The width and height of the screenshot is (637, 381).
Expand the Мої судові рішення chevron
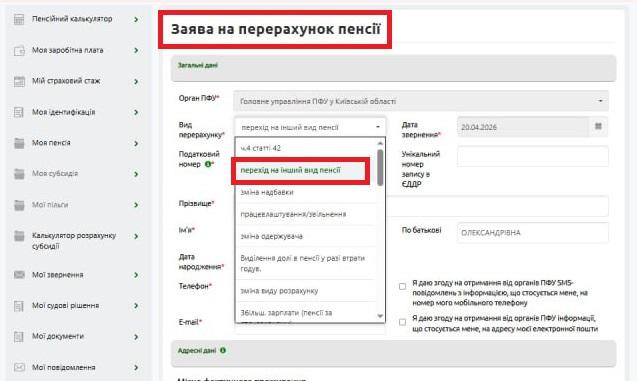point(136,306)
